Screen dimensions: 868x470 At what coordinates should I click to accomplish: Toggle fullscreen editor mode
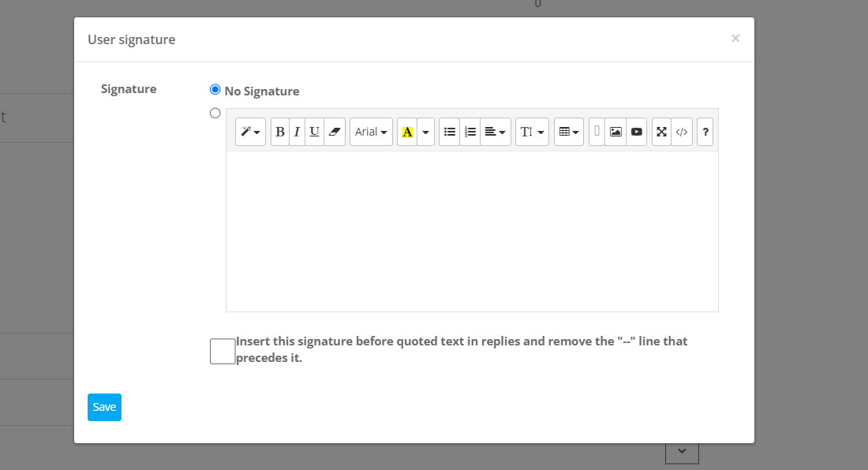point(661,132)
